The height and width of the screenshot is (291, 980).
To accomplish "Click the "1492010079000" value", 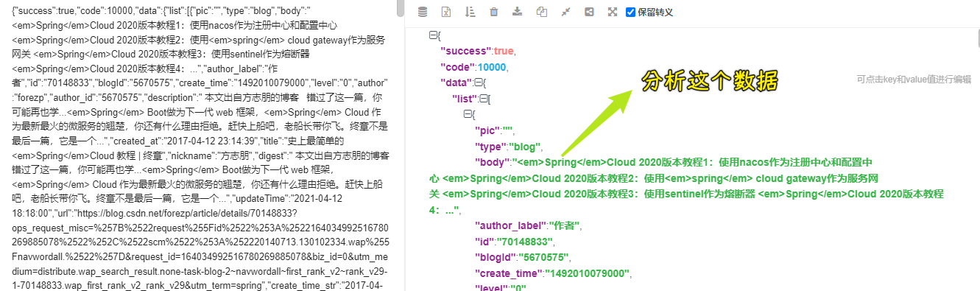I will (588, 273).
